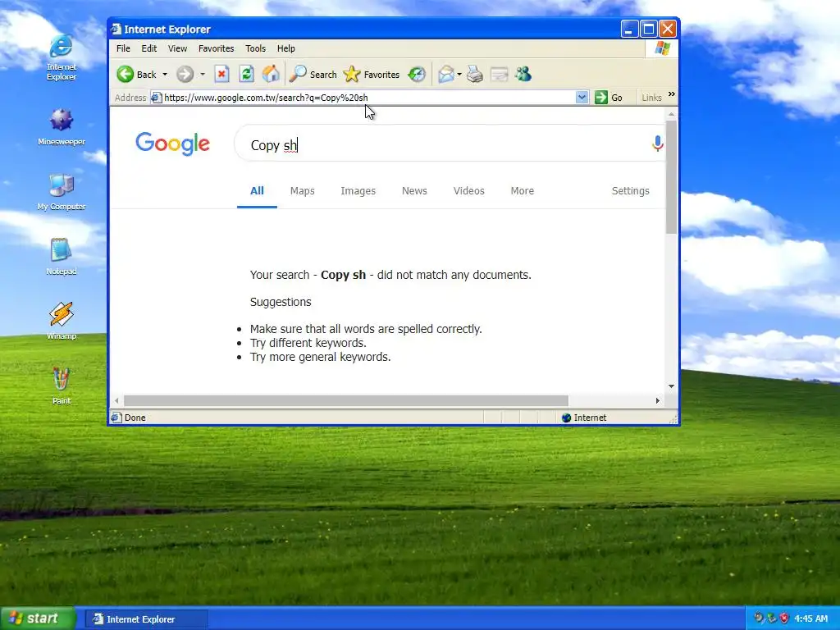The image size is (840, 630).
Task: Select Internet Explorer desktop icon
Action: (x=61, y=57)
